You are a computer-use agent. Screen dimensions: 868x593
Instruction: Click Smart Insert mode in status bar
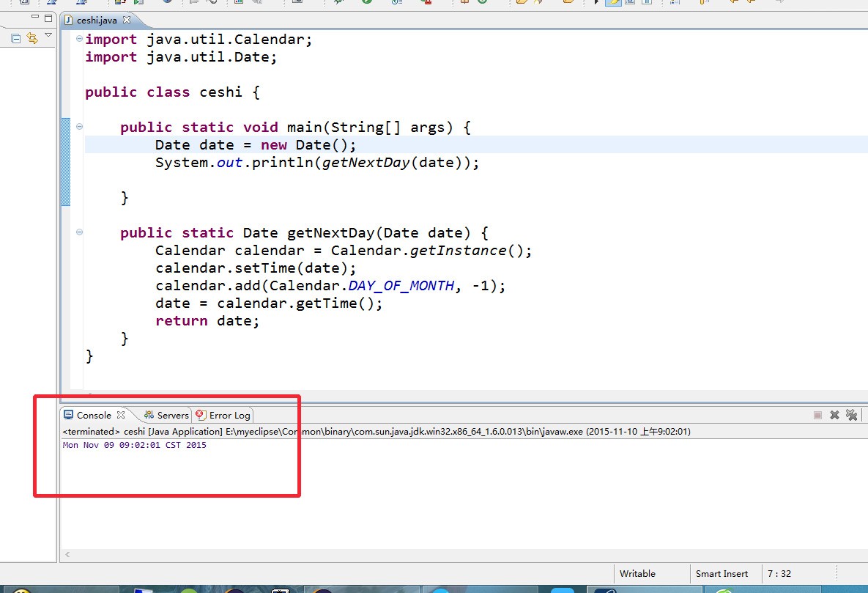[x=722, y=573]
